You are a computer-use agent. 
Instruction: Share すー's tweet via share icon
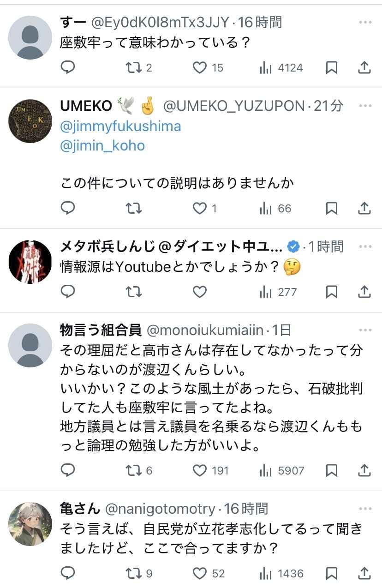click(x=364, y=68)
